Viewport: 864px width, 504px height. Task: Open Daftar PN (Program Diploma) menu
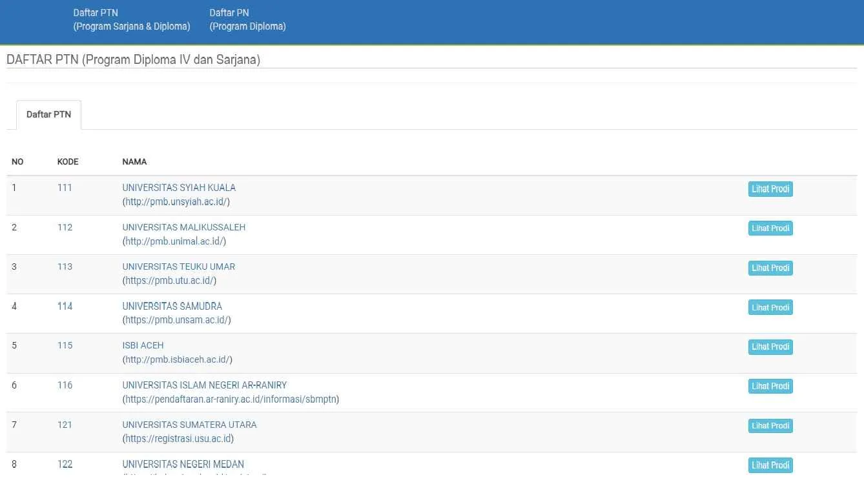tap(247, 20)
